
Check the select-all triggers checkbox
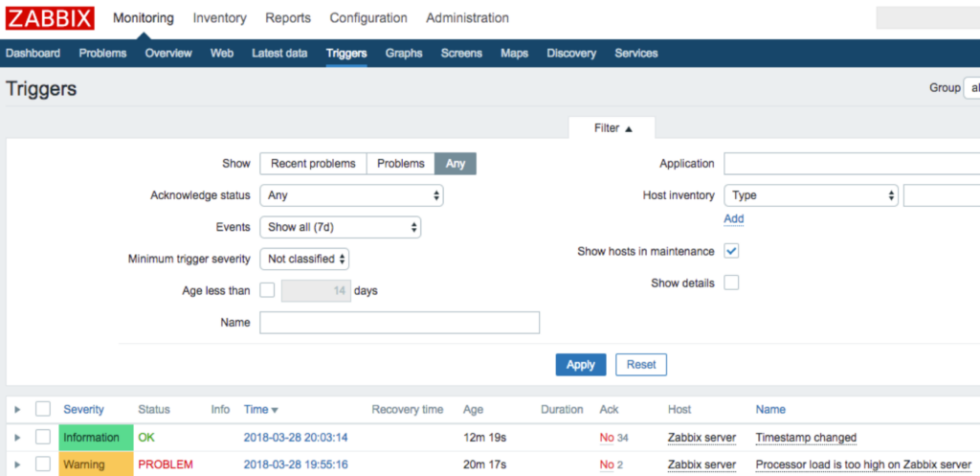(x=42, y=409)
